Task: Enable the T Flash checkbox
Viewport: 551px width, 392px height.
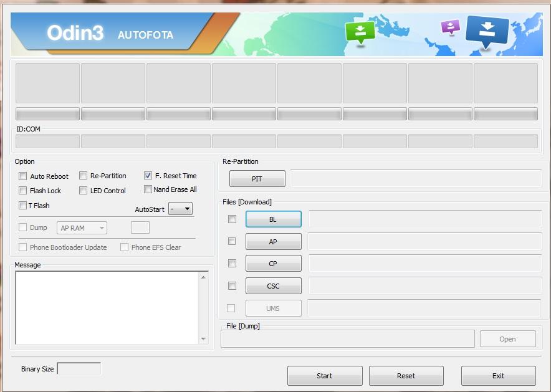Action: coord(23,205)
